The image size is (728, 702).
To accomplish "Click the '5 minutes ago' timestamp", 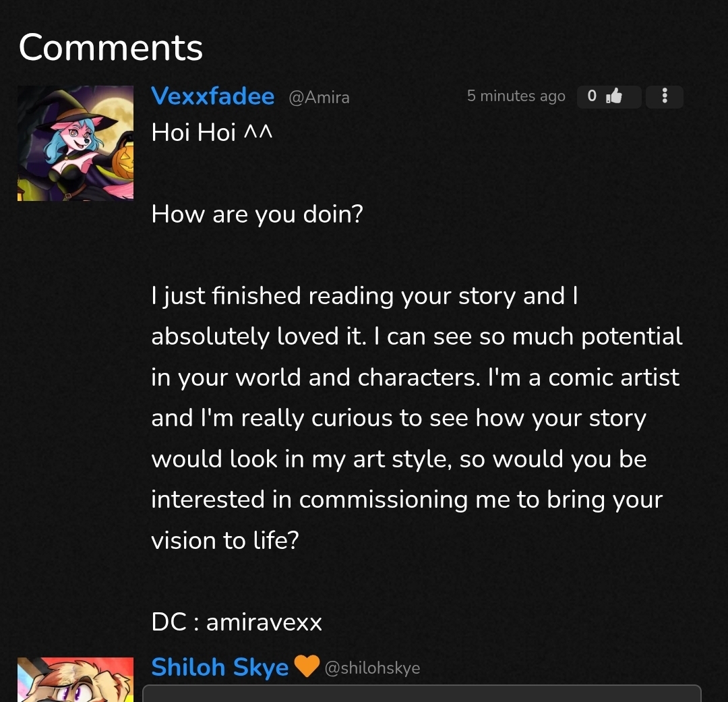I will pyautogui.click(x=516, y=96).
